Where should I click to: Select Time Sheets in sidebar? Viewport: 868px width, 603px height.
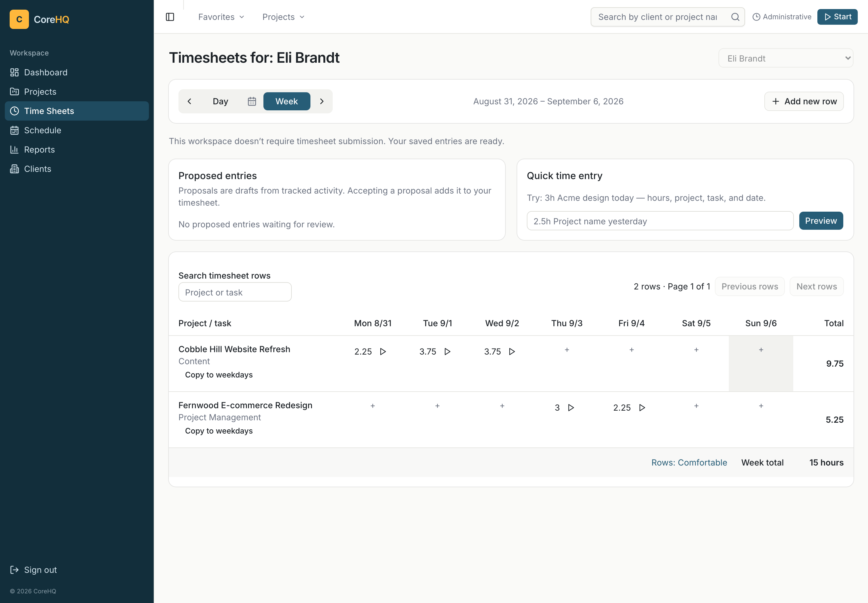[x=77, y=111]
